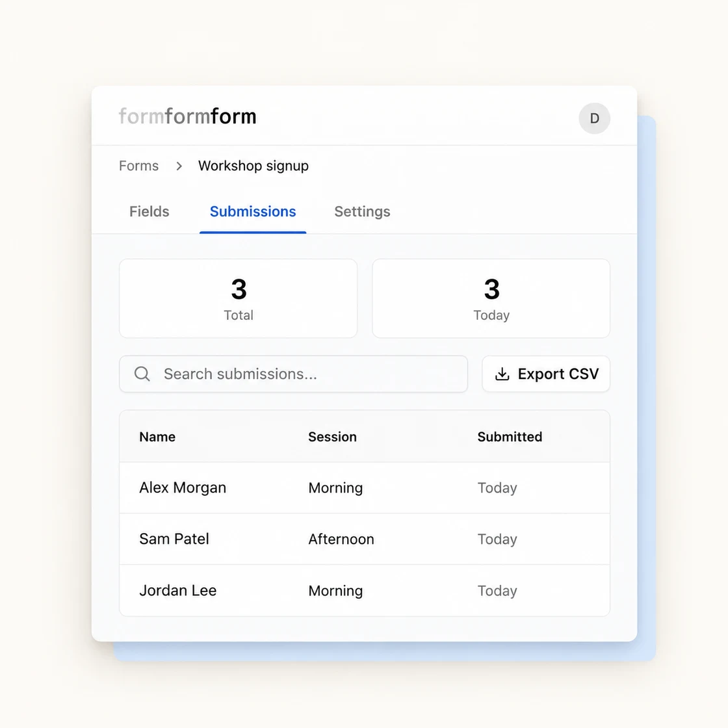The image size is (728, 728).
Task: Click the download icon in Export CSV
Action: (502, 374)
